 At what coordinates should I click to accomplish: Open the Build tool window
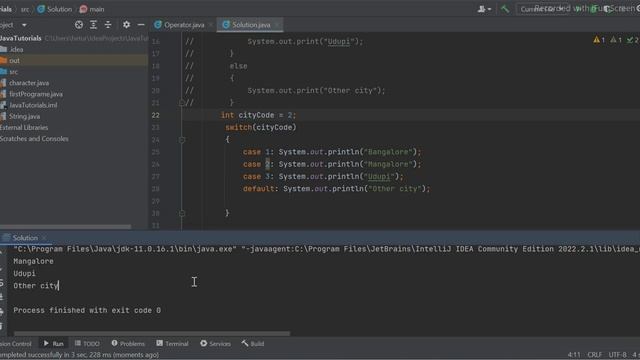click(x=253, y=344)
